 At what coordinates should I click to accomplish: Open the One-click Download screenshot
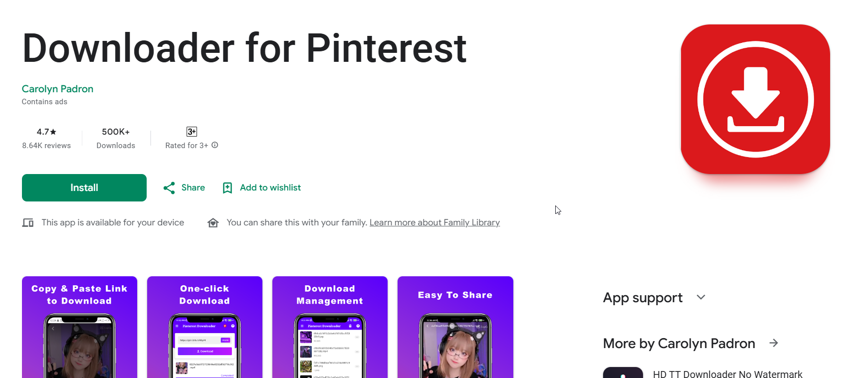[205, 327]
